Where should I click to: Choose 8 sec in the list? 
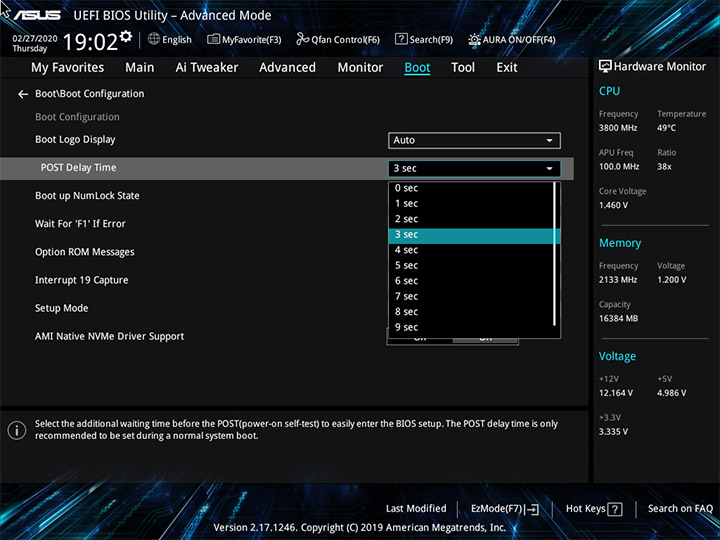(x=472, y=312)
